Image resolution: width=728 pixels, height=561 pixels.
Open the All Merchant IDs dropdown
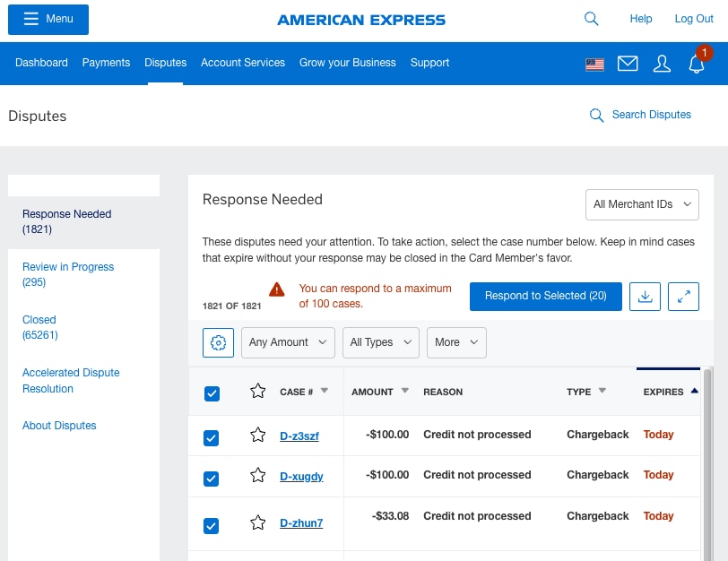(x=642, y=204)
